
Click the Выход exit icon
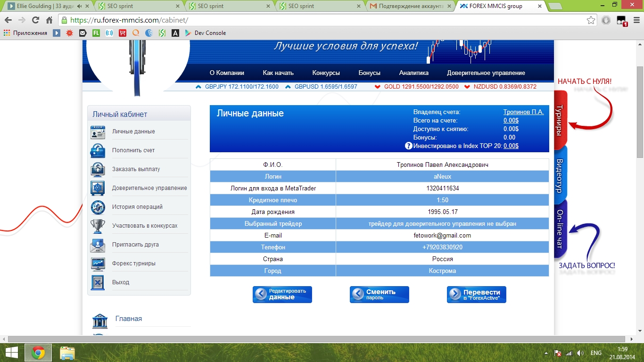(x=98, y=282)
